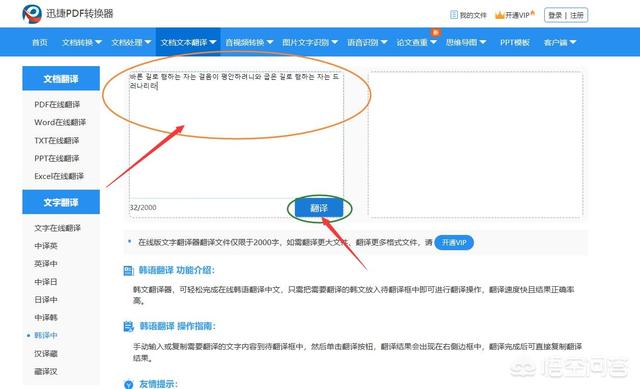Click the blue 翻译 button
This screenshot has height=389, width=640.
[319, 208]
